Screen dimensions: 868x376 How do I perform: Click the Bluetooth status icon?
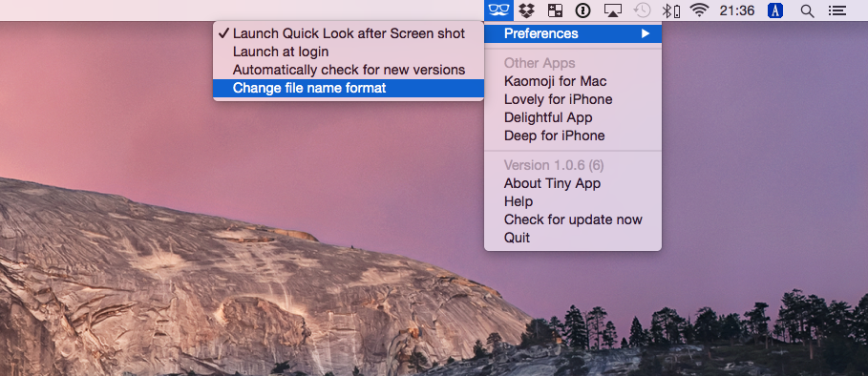(x=671, y=10)
